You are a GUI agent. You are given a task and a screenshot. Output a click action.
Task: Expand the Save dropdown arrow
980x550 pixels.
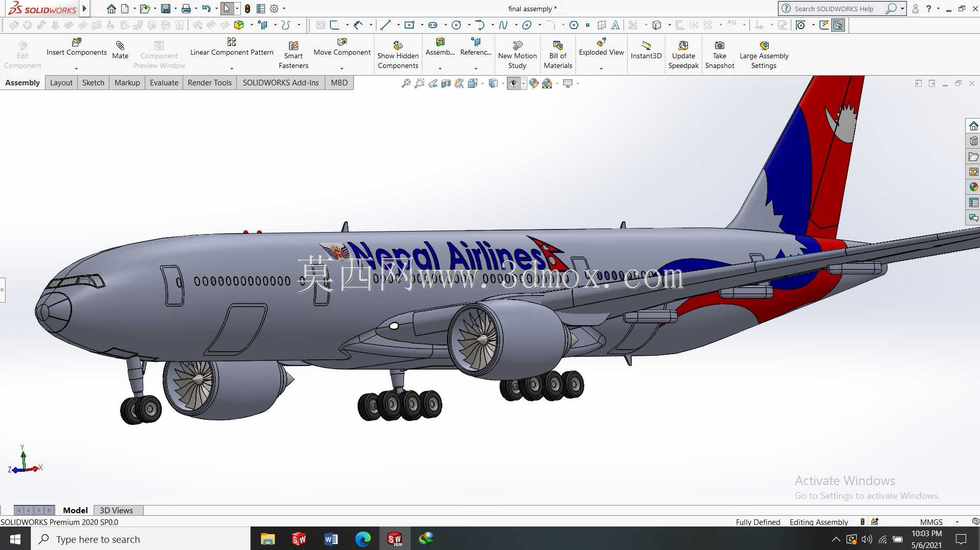coord(175,9)
